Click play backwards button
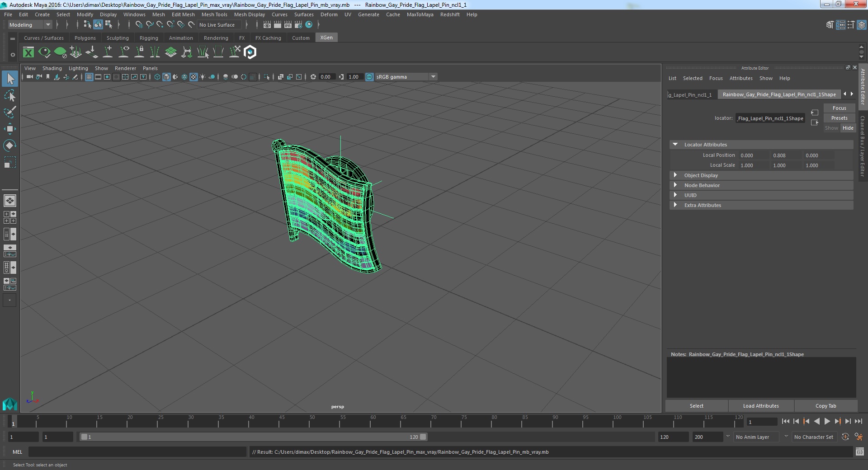This screenshot has width=868, height=470. pyautogui.click(x=816, y=421)
